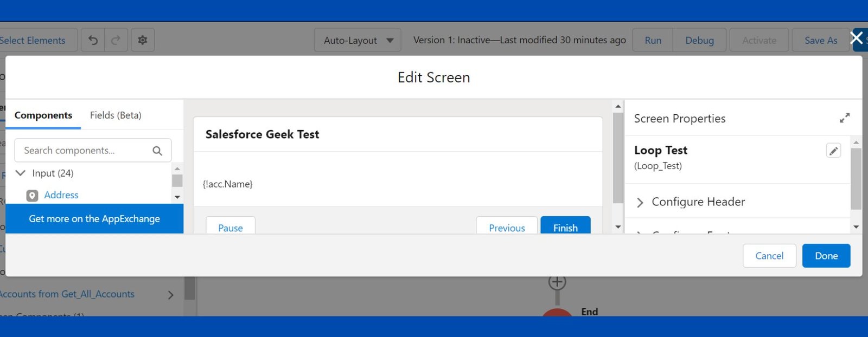Click the Get more on the AppExchange link

[94, 219]
